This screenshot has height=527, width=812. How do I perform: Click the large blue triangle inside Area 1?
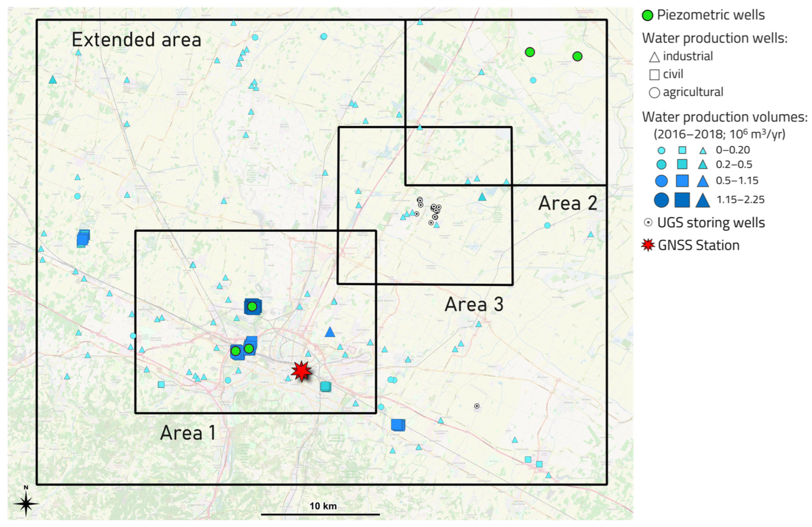[x=330, y=332]
